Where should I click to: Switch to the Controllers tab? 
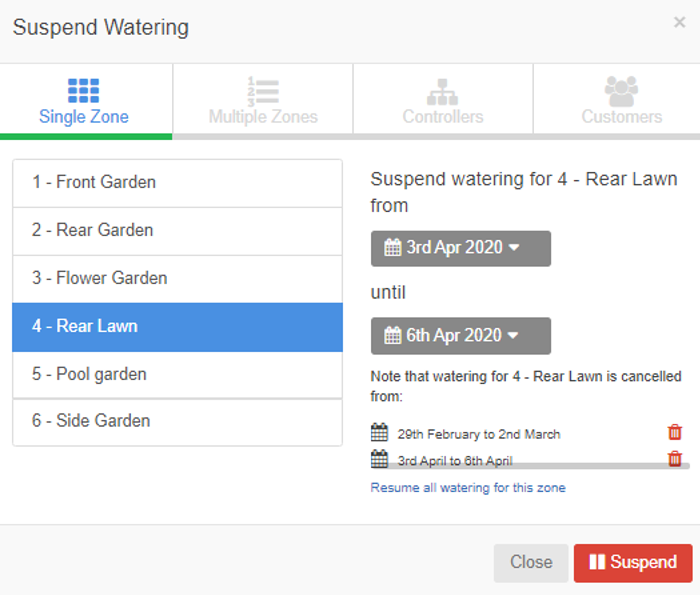443,99
